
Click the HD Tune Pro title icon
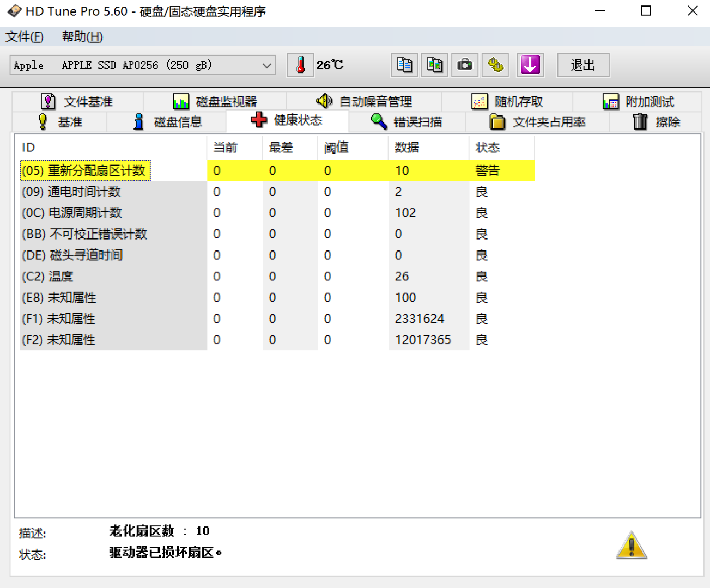(14, 11)
